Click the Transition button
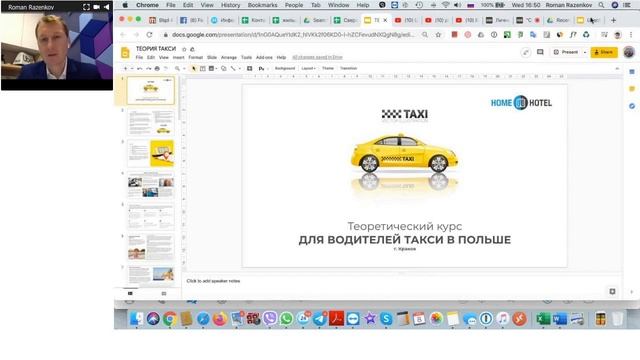This screenshot has height=360, width=640. pos(348,69)
